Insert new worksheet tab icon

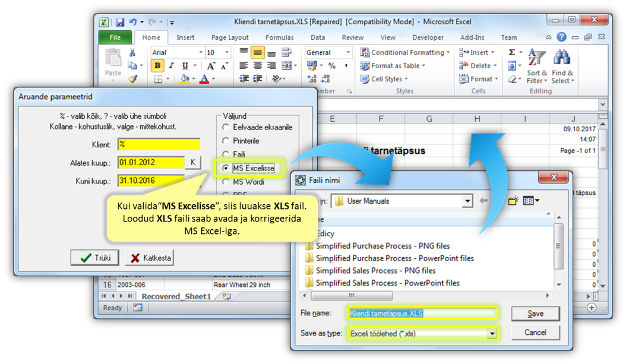[x=226, y=296]
